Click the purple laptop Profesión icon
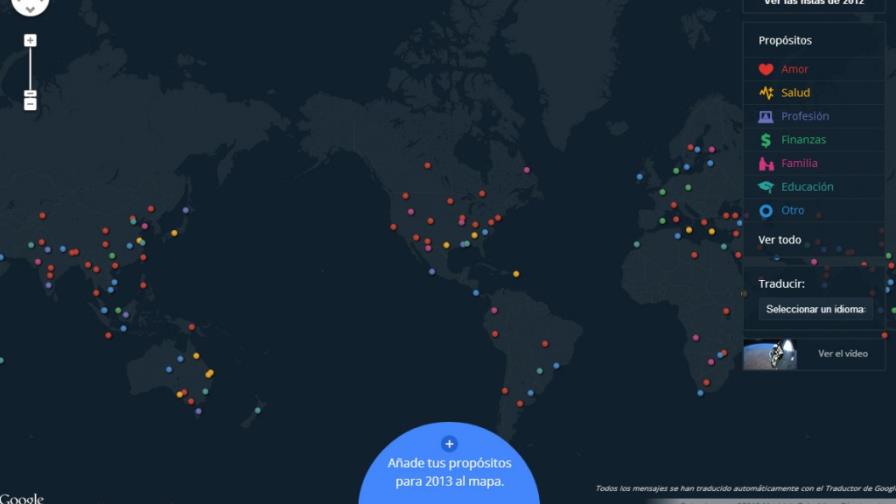896x504 pixels. [x=766, y=117]
